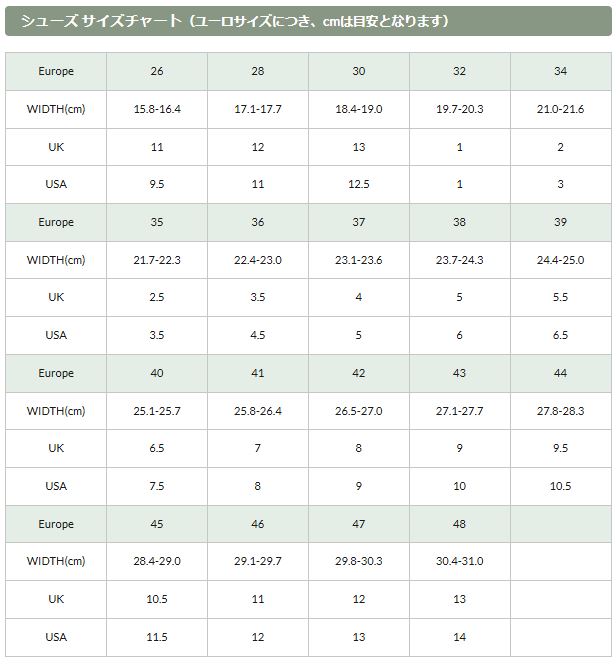Click the 21.0-21.6 width cell
The width and height of the screenshot is (616, 666).
click(560, 109)
